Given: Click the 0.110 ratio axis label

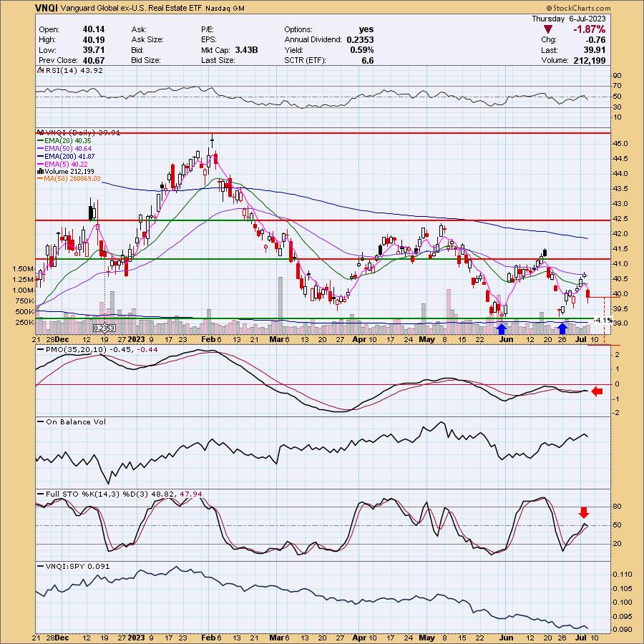Looking at the screenshot, I should [x=623, y=574].
